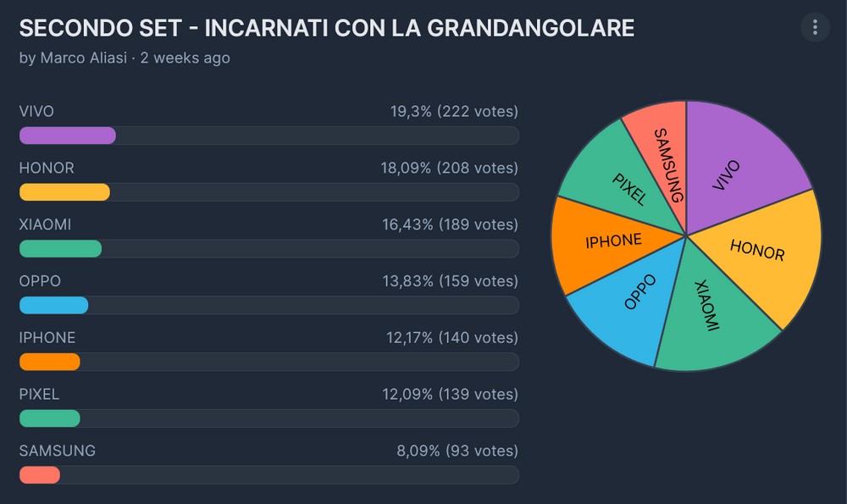This screenshot has width=847, height=504.
Task: Click the blue OPPO progress bar fill
Action: click(53, 305)
